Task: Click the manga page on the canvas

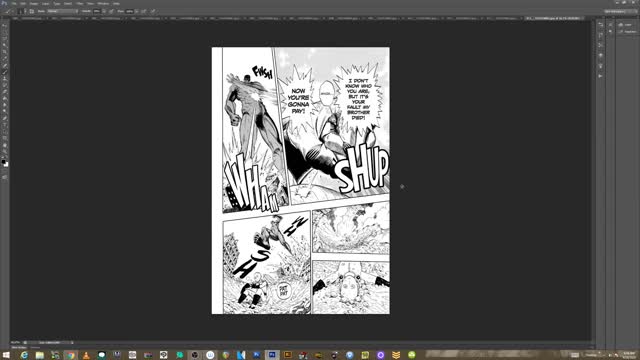Action: [301, 180]
